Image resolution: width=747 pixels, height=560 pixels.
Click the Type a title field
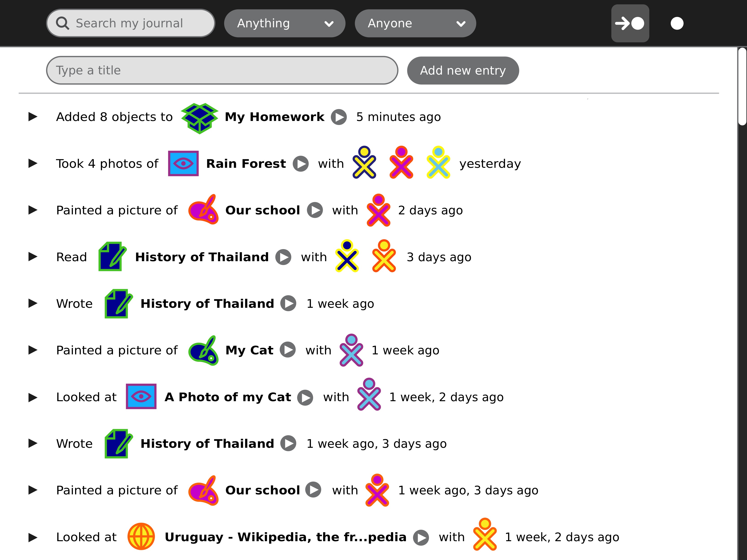coord(222,71)
